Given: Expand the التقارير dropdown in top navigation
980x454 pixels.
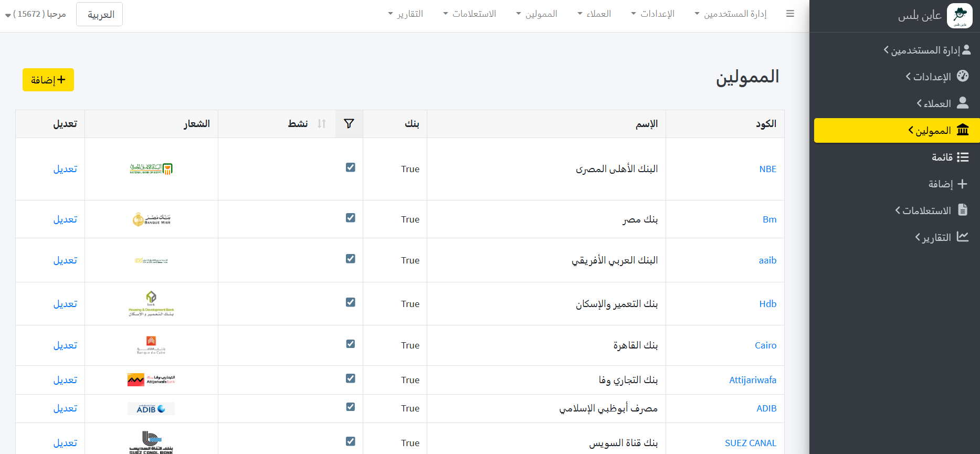Looking at the screenshot, I should (x=405, y=14).
